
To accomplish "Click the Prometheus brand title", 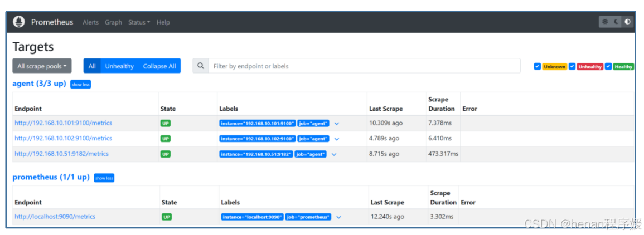I will pyautogui.click(x=52, y=22).
